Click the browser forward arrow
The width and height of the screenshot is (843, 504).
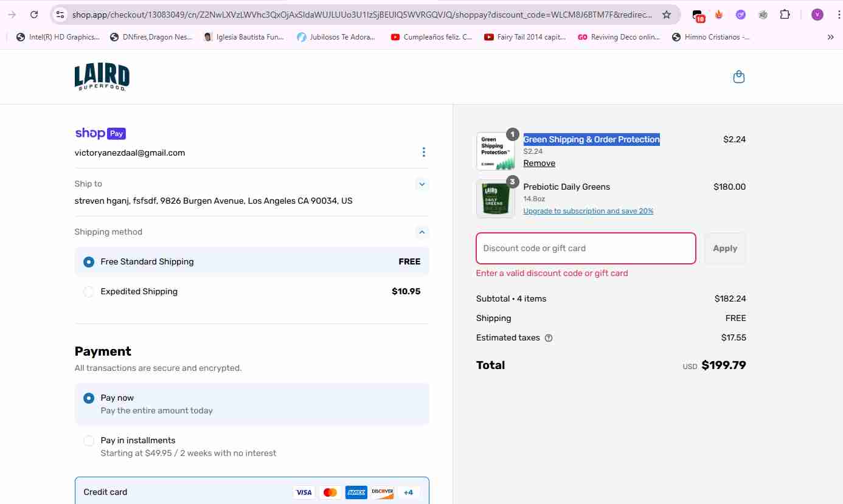[x=12, y=15]
